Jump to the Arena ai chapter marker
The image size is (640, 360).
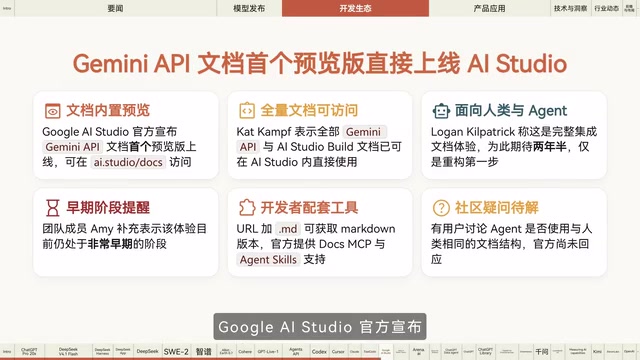click(x=418, y=351)
